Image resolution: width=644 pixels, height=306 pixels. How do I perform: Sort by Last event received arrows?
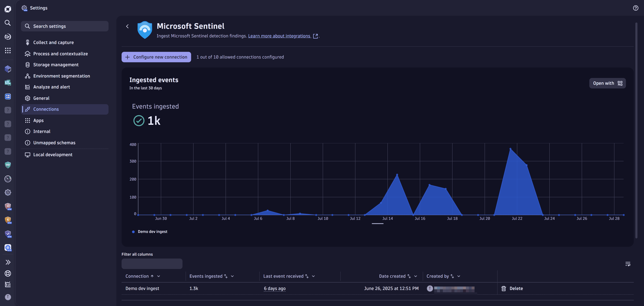(x=307, y=276)
